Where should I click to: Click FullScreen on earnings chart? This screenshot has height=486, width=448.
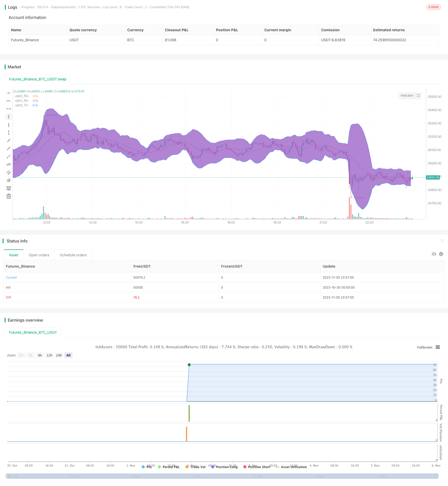pos(425,347)
